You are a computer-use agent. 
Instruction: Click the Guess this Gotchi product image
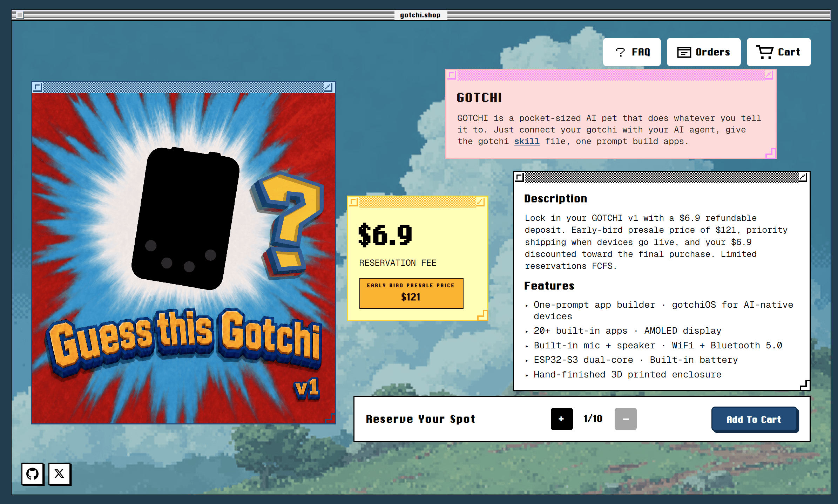(x=184, y=258)
